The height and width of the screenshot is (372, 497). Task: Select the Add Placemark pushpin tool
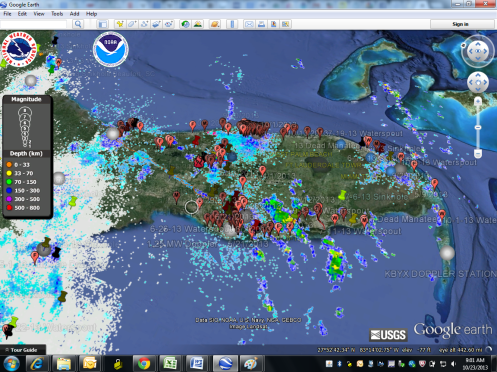(x=120, y=24)
